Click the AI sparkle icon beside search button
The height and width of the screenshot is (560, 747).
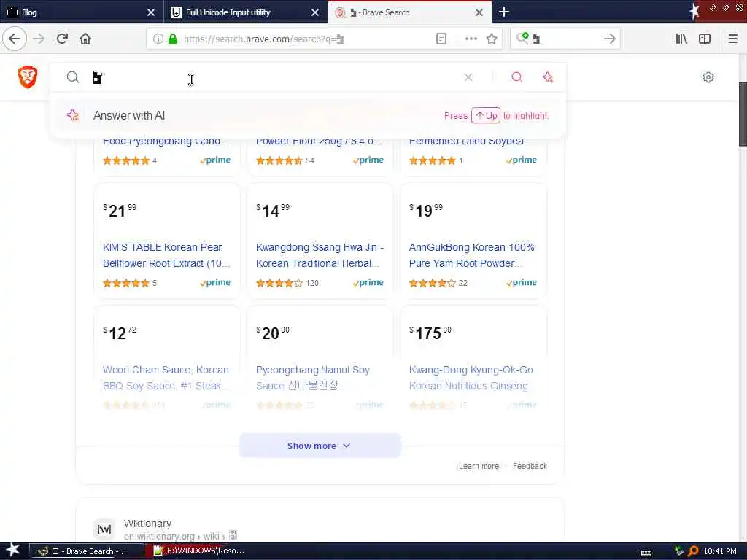click(547, 77)
